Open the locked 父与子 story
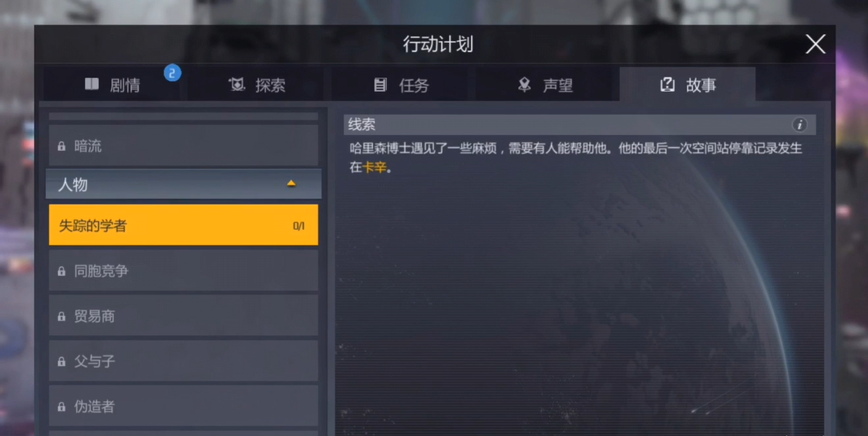 click(183, 361)
